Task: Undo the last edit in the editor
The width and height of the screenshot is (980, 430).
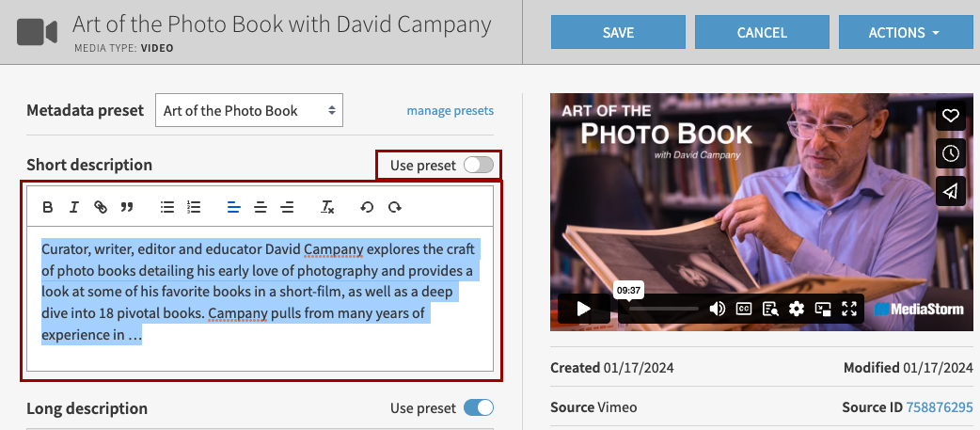Action: coord(367,207)
